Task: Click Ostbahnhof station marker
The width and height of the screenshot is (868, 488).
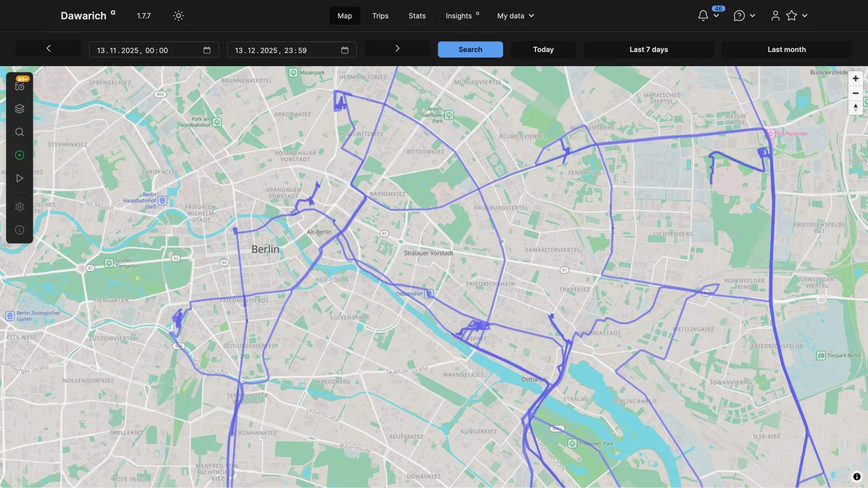Action: click(429, 294)
